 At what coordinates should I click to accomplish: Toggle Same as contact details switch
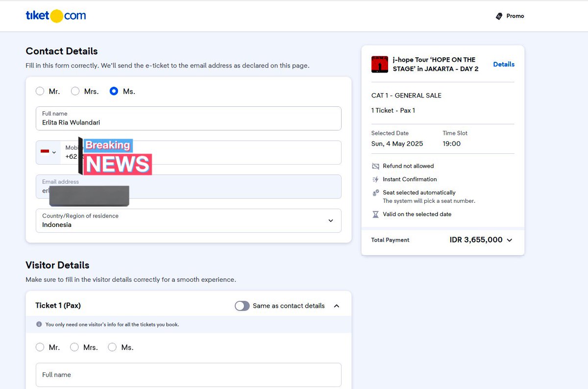pyautogui.click(x=242, y=306)
